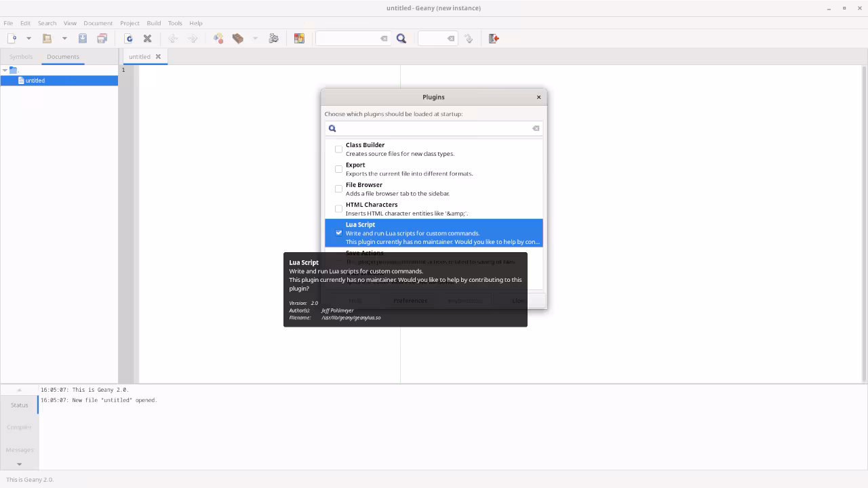
Task: Collapse the untitled project tree expander
Action: [5, 70]
